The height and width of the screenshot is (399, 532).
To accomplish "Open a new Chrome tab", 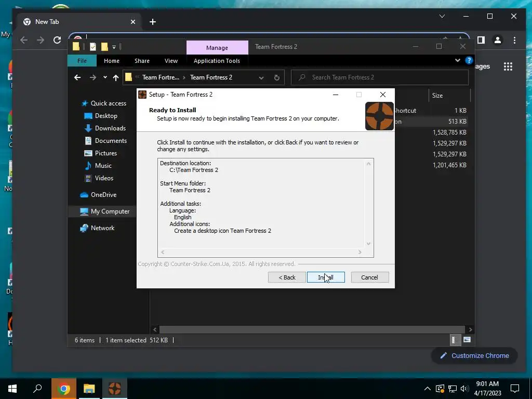I will tap(153, 22).
